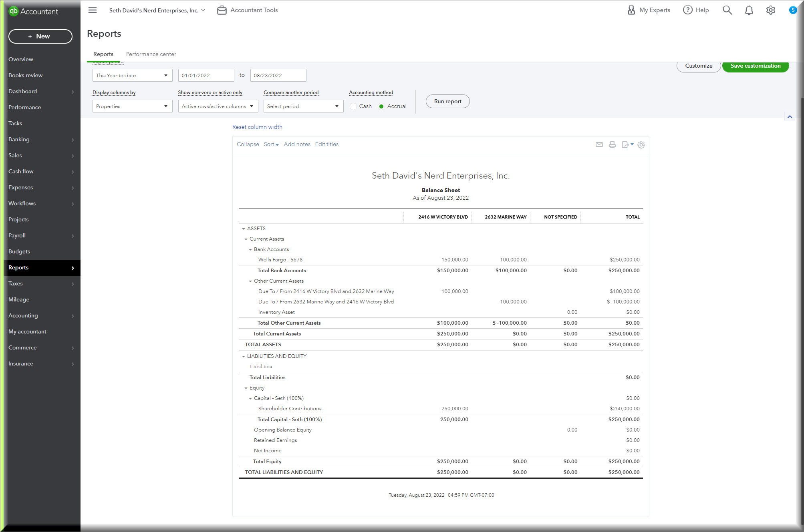The image size is (804, 532).
Task: Collapse the ASSETS section
Action: coord(243,229)
